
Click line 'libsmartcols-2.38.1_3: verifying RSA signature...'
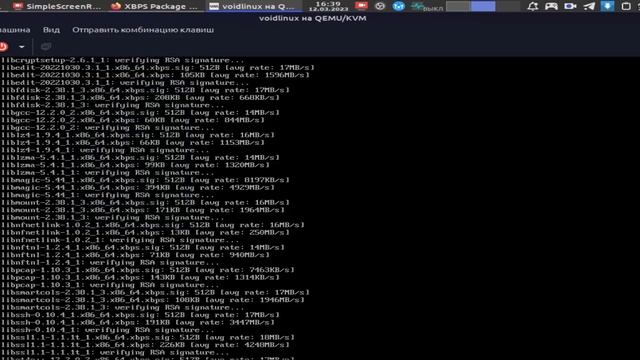tap(122, 307)
